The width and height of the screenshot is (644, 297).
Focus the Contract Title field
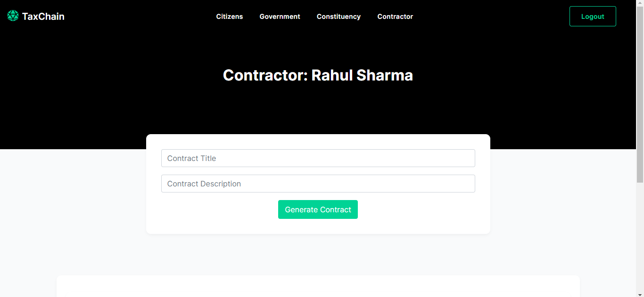[318, 158]
